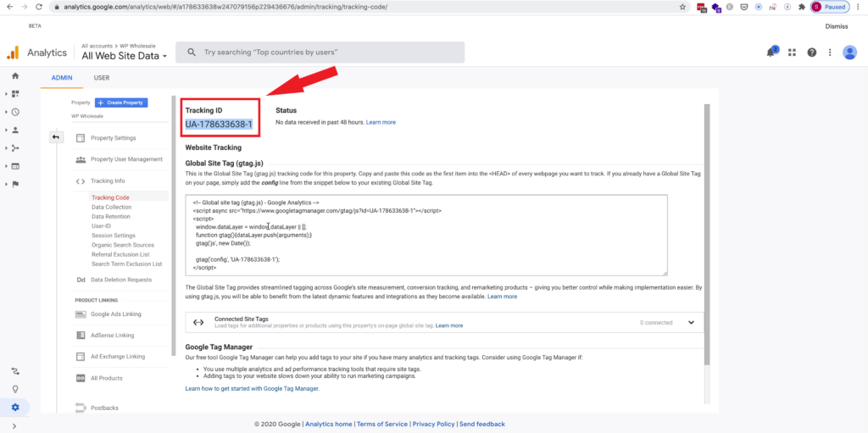868x433 pixels.
Task: Click the browser reload icon
Action: tap(39, 7)
